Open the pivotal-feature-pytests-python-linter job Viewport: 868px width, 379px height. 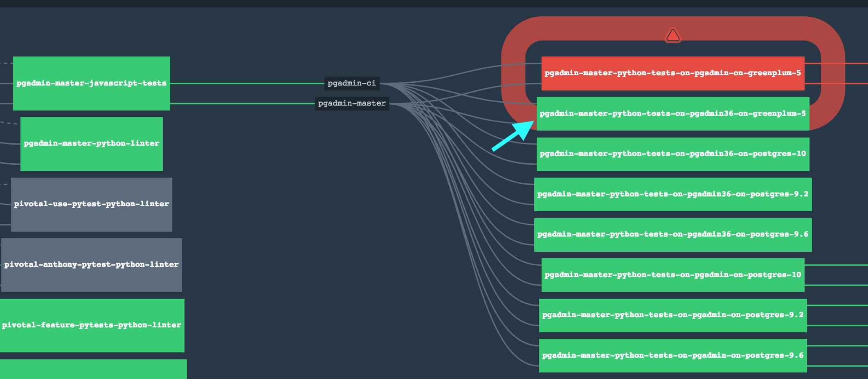click(x=92, y=325)
